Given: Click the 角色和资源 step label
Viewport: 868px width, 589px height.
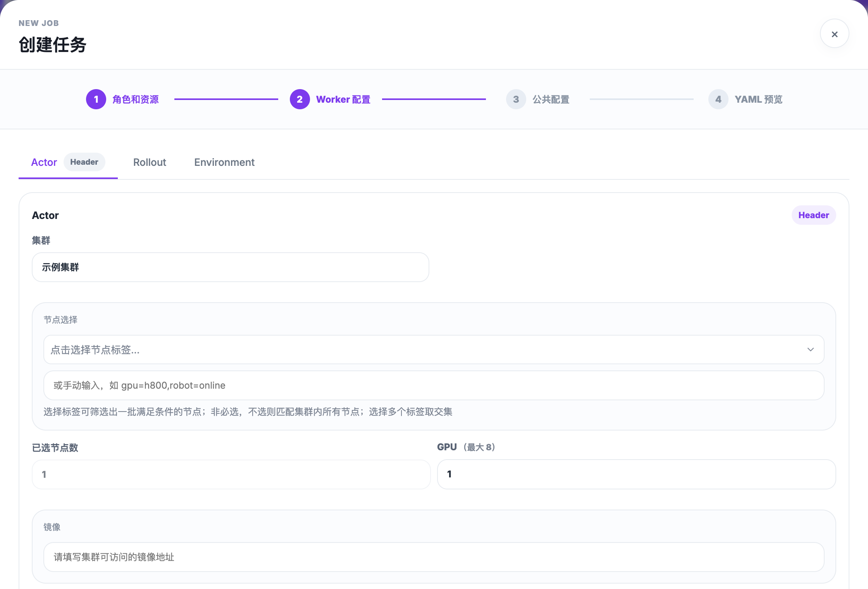Looking at the screenshot, I should (136, 100).
